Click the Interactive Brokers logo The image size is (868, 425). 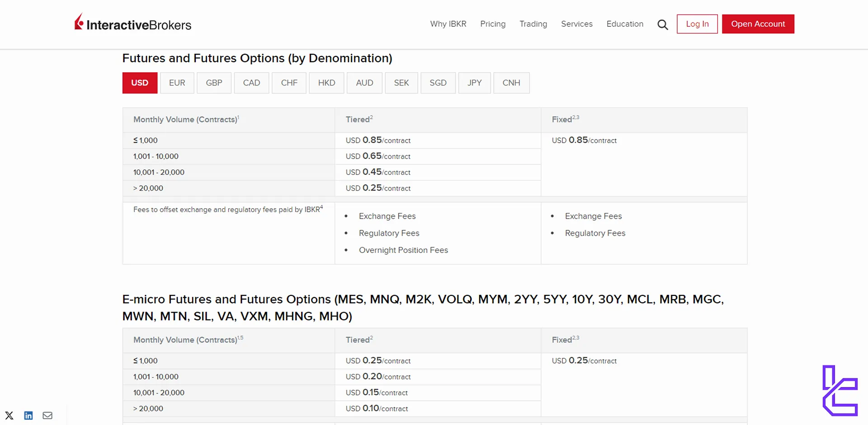point(133,23)
